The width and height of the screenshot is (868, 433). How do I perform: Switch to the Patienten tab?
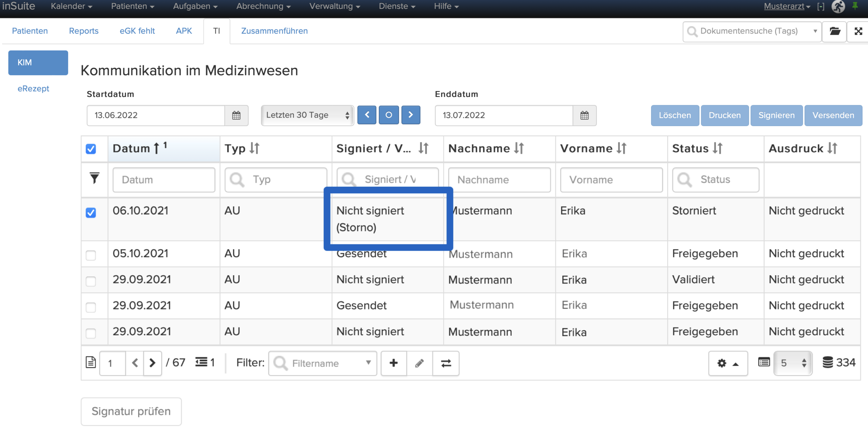point(30,31)
